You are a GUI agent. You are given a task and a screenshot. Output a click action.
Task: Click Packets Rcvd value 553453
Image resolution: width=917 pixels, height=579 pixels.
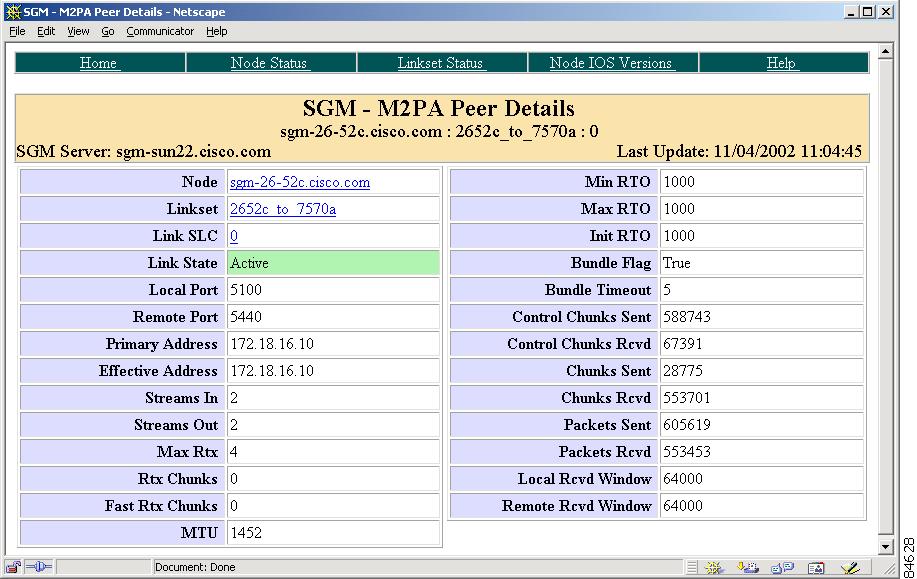click(687, 452)
